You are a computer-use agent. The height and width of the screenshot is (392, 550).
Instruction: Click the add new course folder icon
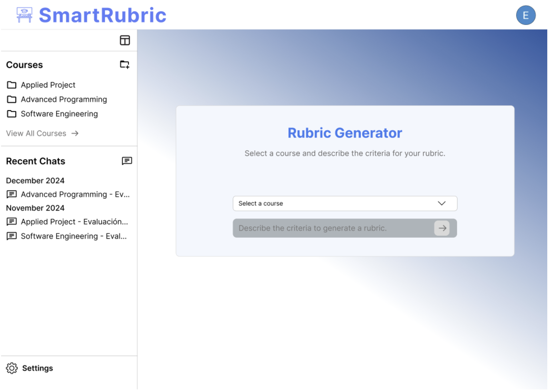click(x=125, y=65)
